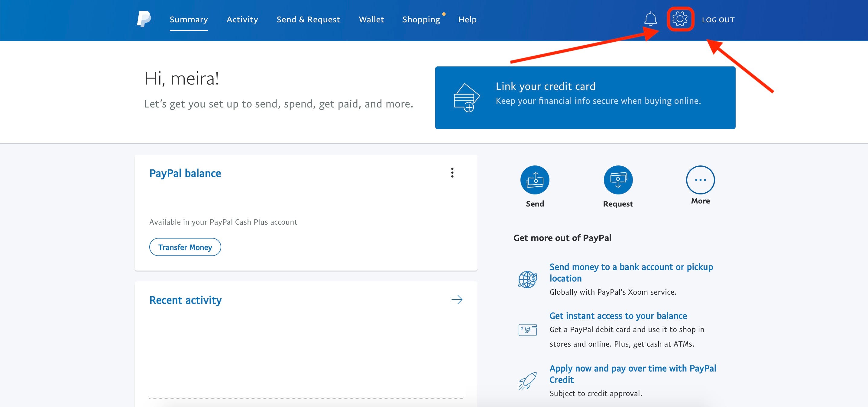Open the notifications bell

[650, 19]
